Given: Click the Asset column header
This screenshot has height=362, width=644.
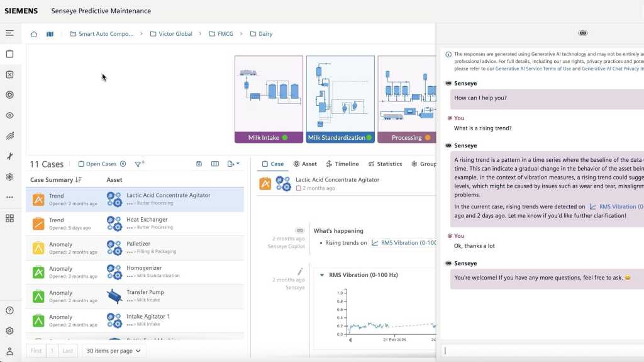Looking at the screenshot, I should point(114,180).
